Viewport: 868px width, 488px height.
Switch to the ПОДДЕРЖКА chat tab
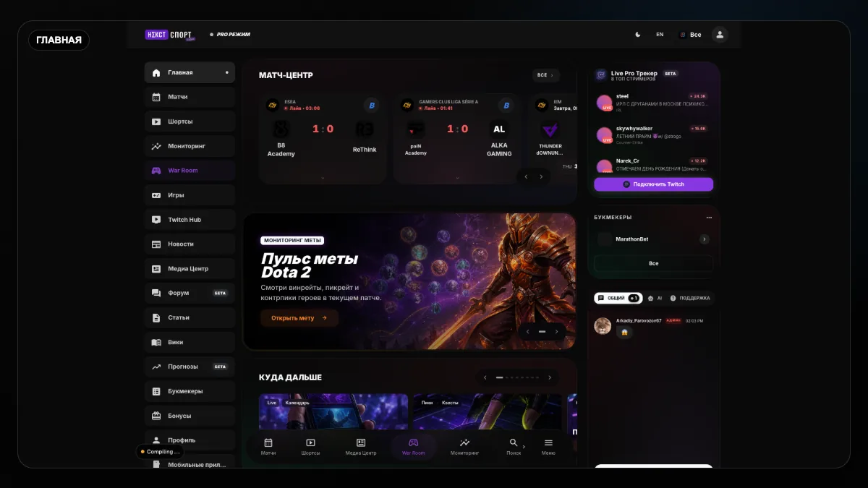[x=690, y=298]
